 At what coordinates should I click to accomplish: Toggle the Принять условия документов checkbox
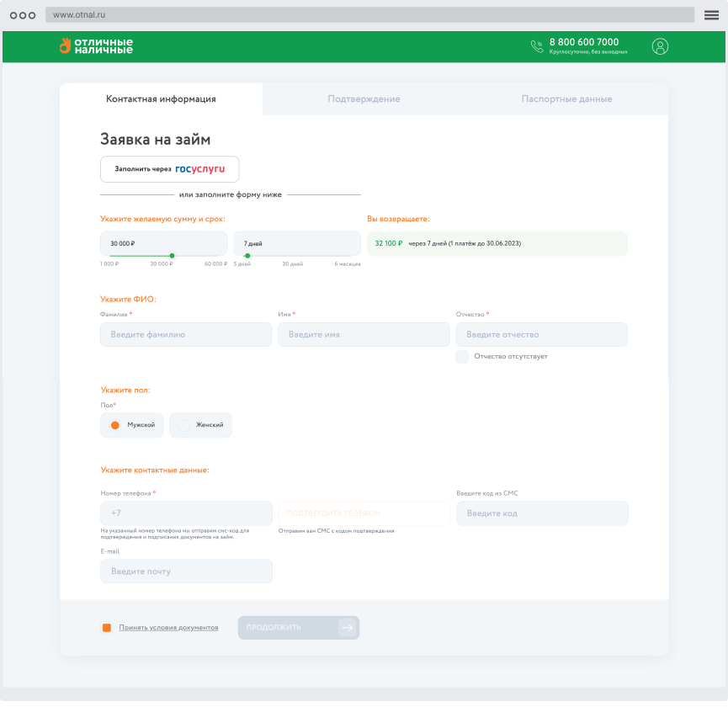click(x=106, y=628)
